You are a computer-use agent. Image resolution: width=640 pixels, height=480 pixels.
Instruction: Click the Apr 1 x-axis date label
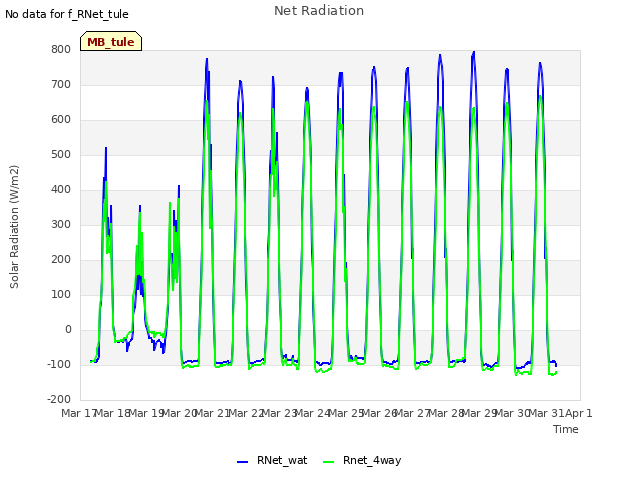pos(579,413)
